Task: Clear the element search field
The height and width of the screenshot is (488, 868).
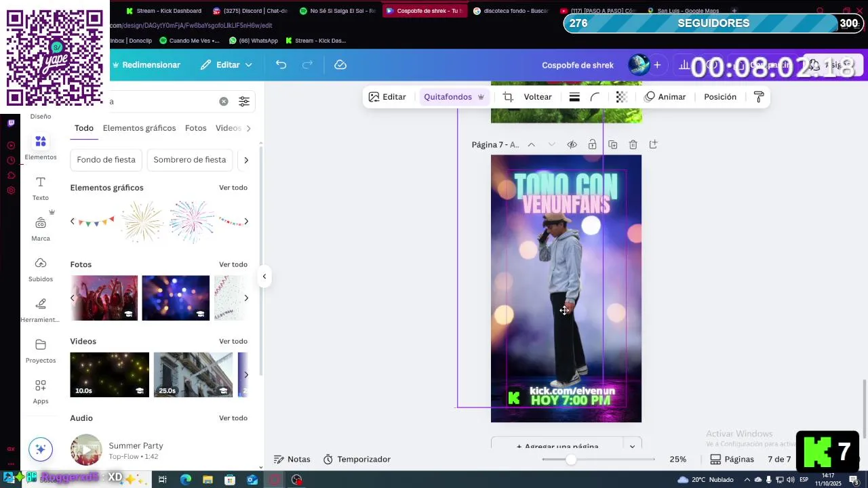Action: coord(224,102)
